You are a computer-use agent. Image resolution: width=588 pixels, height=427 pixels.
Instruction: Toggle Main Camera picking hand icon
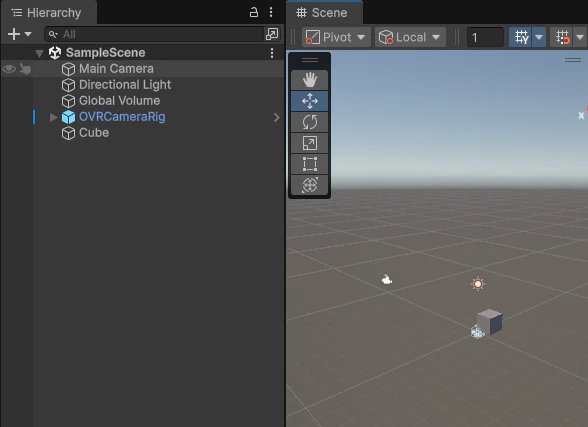pos(25,69)
